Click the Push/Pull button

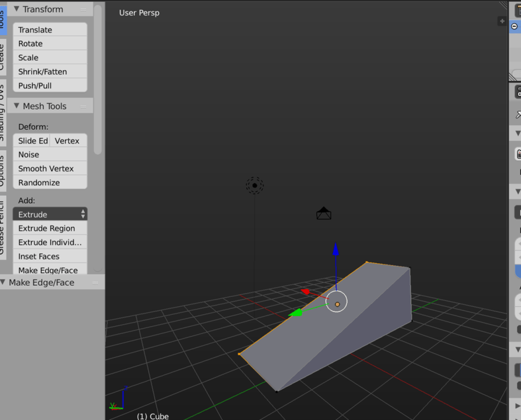pos(50,85)
